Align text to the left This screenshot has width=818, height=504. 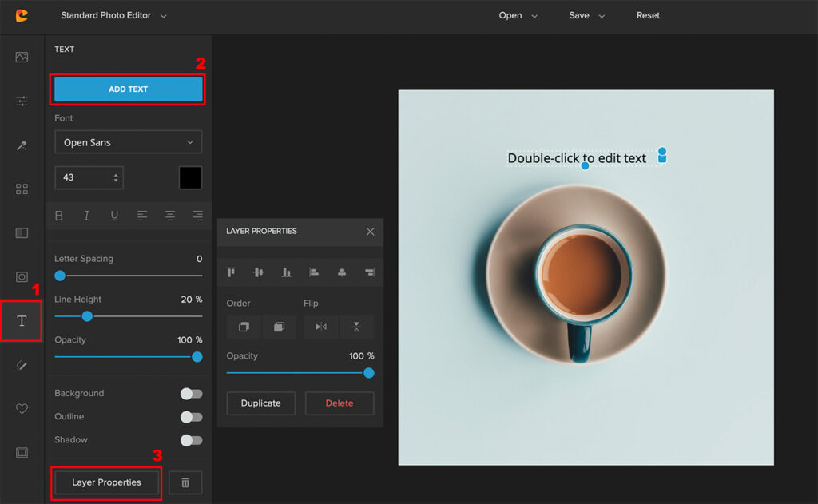point(142,216)
